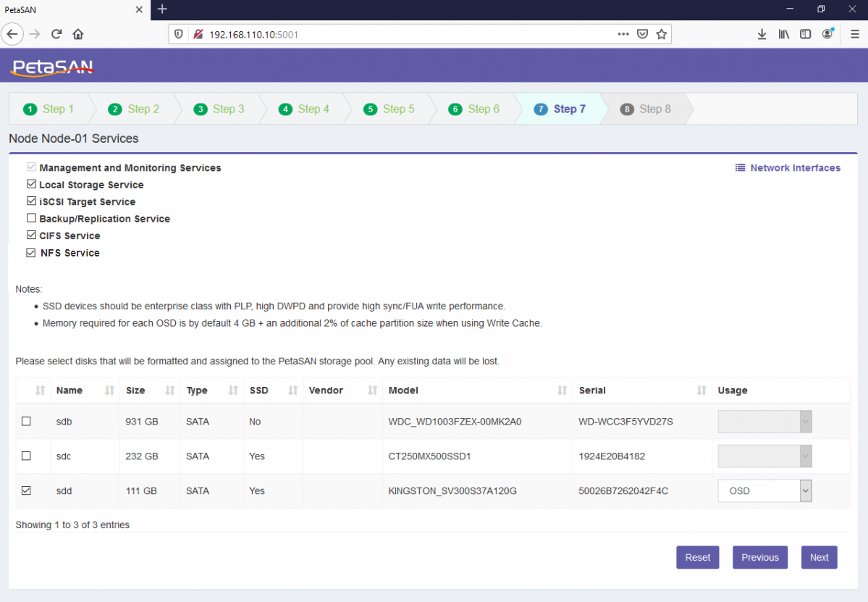The image size is (868, 602).
Task: Sort the table by Model column arrows
Action: pos(562,390)
